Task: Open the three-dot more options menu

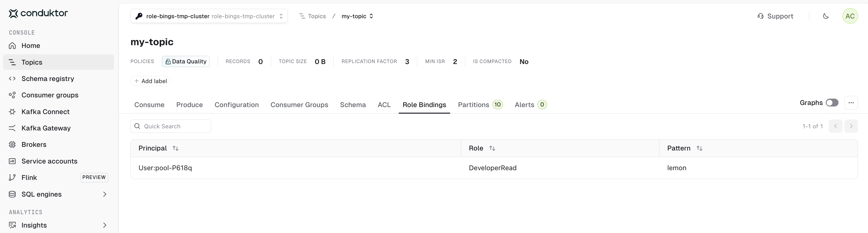Action: click(851, 103)
